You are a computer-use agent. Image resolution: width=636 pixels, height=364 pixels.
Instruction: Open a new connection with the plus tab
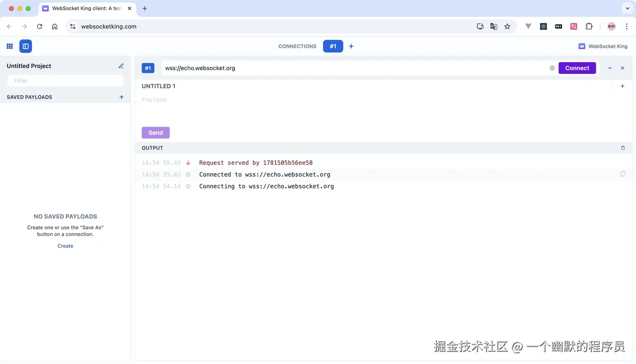351,46
